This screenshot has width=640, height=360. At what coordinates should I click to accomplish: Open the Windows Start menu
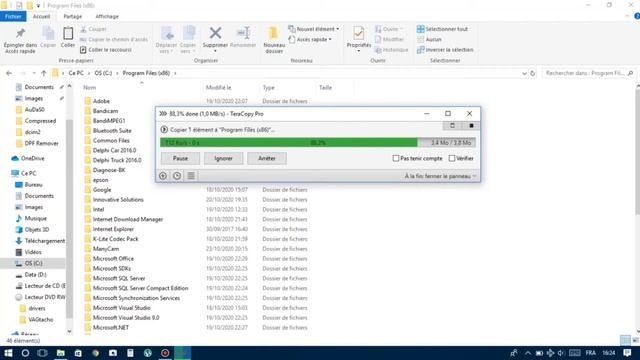[x=8, y=353]
